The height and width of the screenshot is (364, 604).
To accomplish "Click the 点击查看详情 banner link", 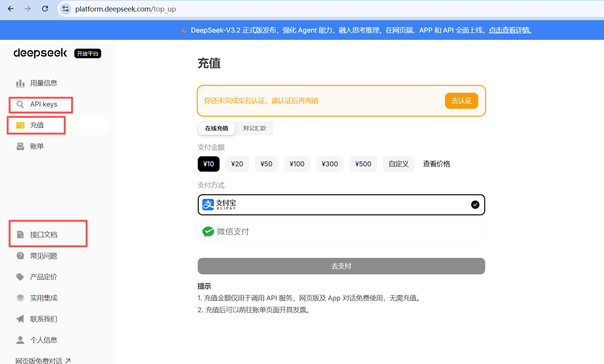I will pos(509,30).
